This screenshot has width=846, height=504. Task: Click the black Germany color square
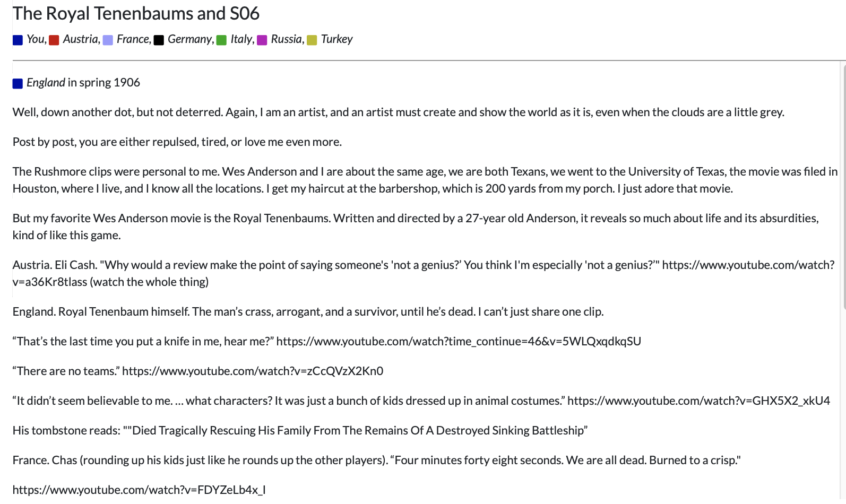click(x=159, y=40)
